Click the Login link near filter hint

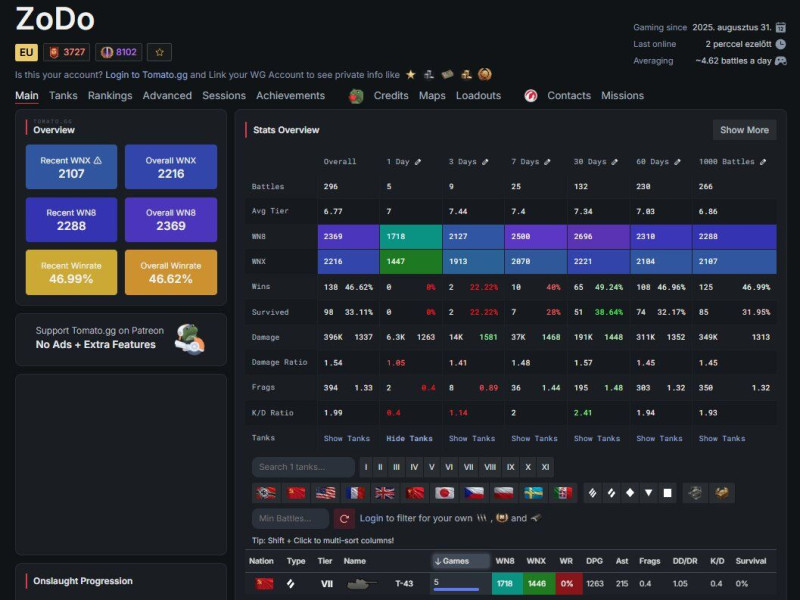(x=371, y=518)
